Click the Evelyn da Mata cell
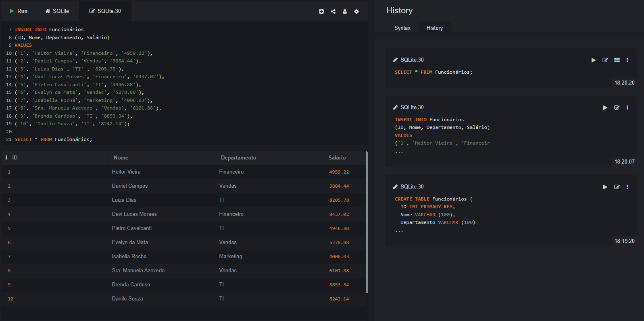Image resolution: width=644 pixels, height=321 pixels. 130,242
